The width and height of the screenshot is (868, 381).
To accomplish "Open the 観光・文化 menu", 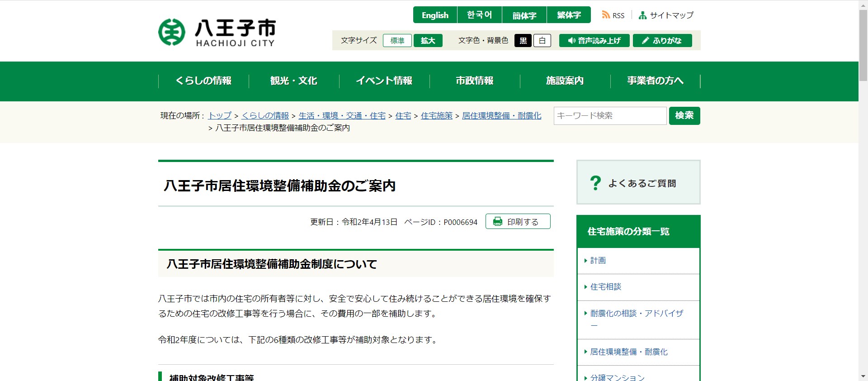I will pyautogui.click(x=294, y=81).
